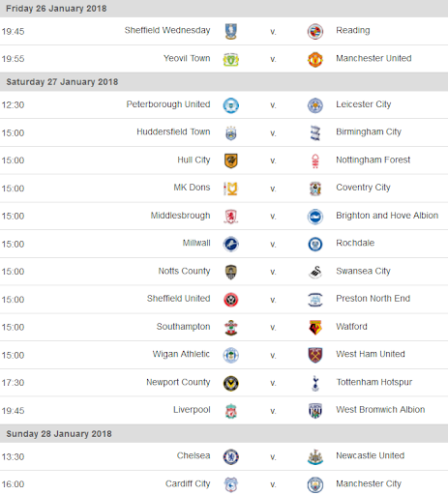Select the Watford club crest
This screenshot has width=448, height=495.
(x=315, y=328)
